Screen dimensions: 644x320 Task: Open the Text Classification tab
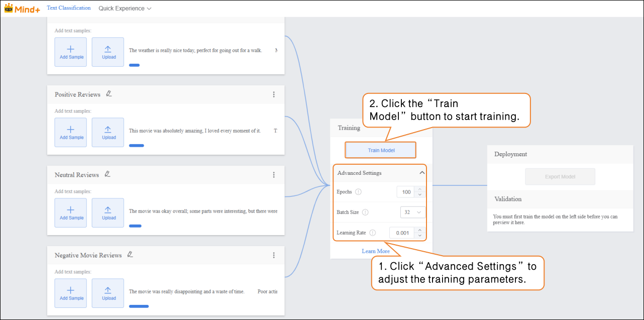(69, 8)
